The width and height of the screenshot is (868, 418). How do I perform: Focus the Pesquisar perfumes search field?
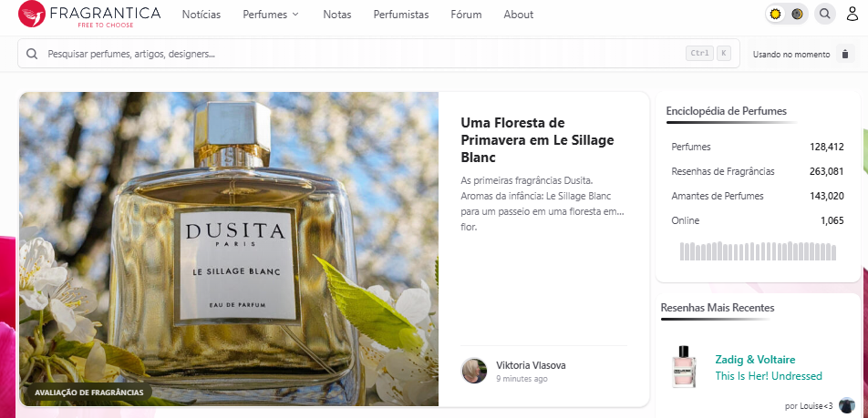(x=378, y=54)
